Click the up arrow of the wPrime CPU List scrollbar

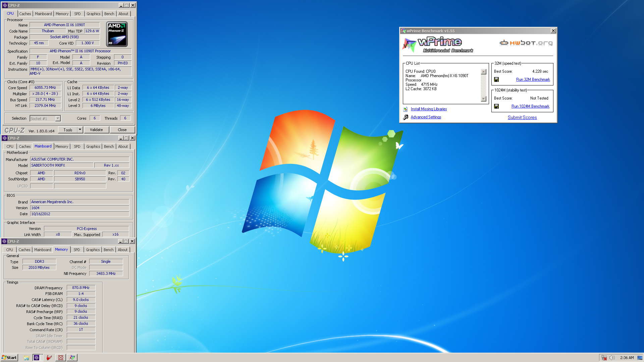click(484, 72)
